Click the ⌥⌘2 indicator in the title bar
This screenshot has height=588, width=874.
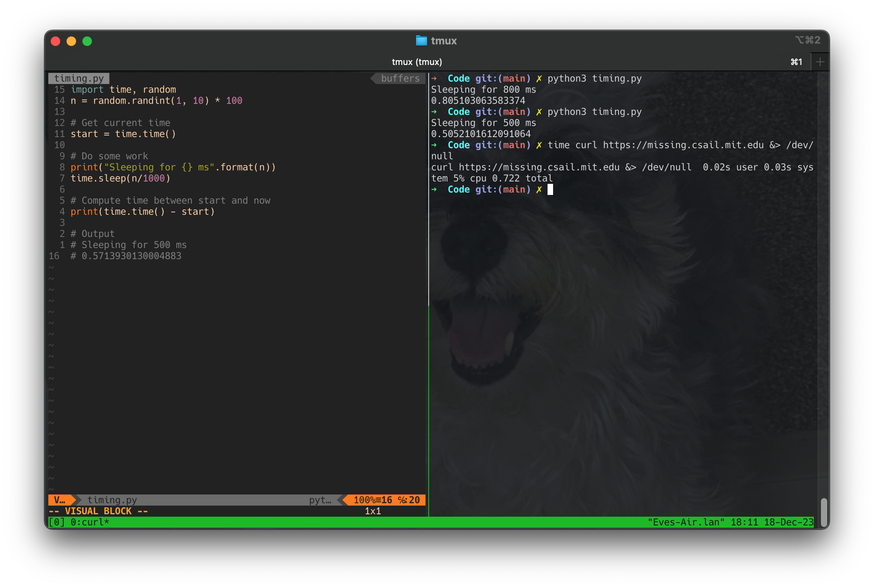pyautogui.click(x=807, y=40)
